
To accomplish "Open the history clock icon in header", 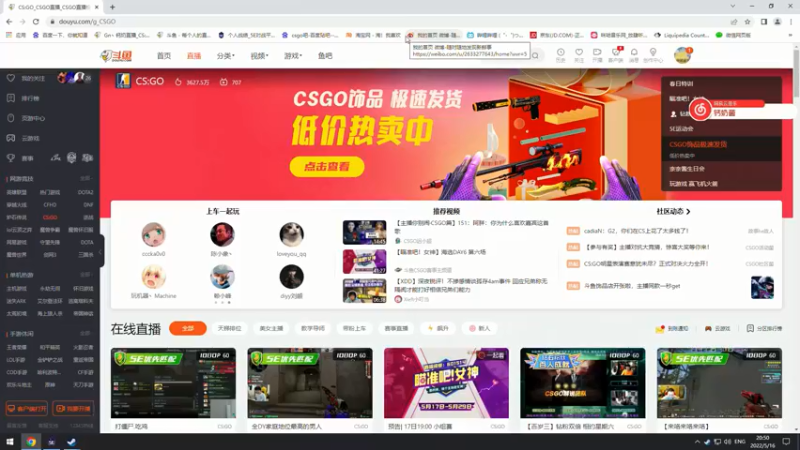I will (x=560, y=53).
